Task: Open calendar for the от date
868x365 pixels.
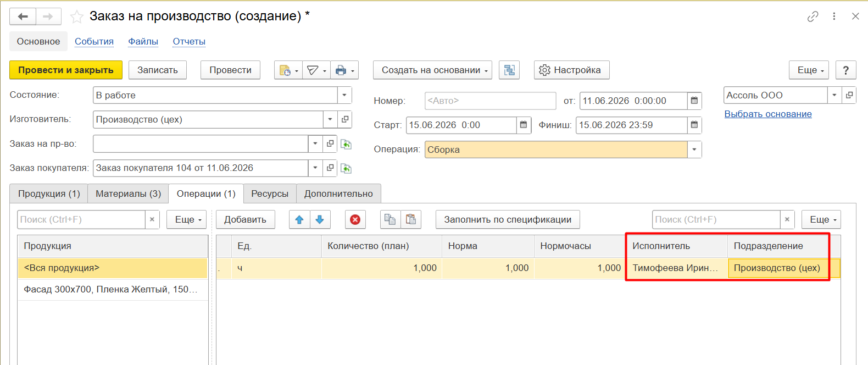Action: [x=694, y=101]
